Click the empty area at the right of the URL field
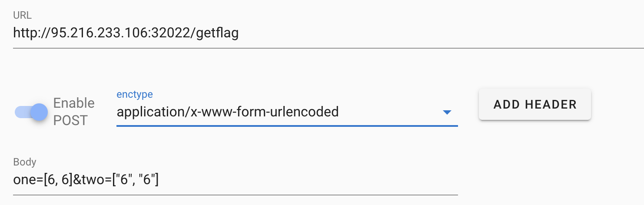 tap(441, 33)
